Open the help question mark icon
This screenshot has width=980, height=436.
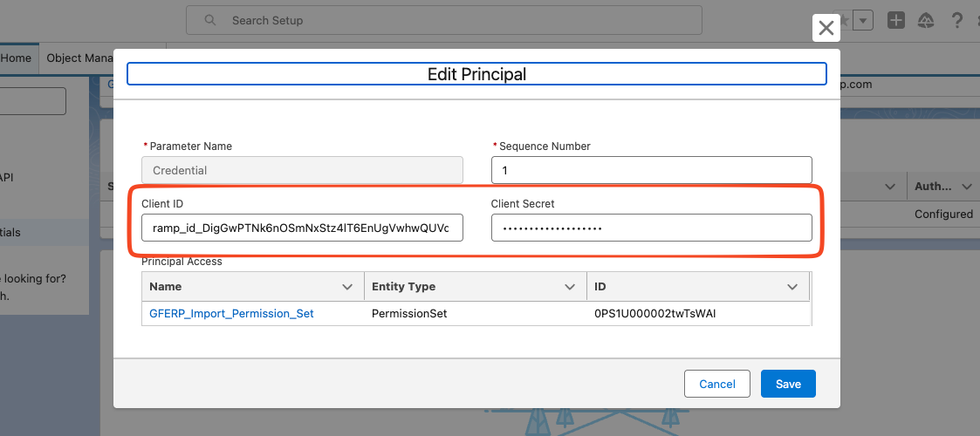(x=956, y=21)
